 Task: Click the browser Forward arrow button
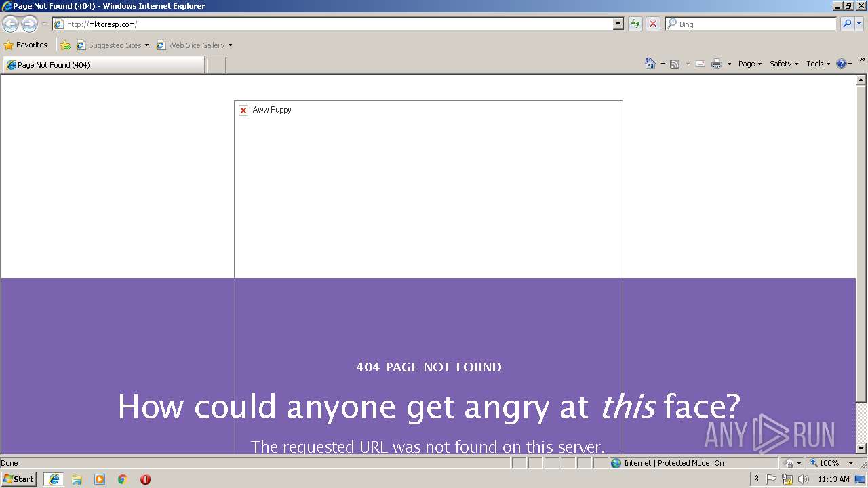pos(29,24)
